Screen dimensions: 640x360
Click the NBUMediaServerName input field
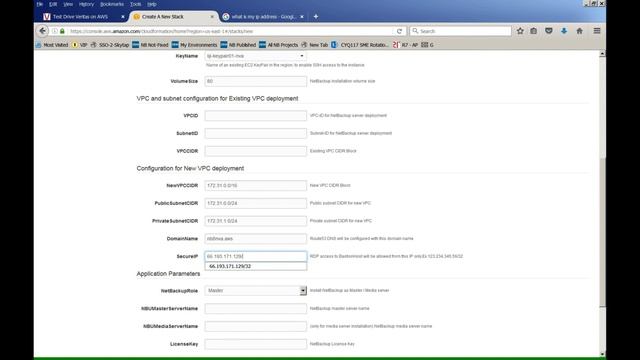click(x=256, y=326)
